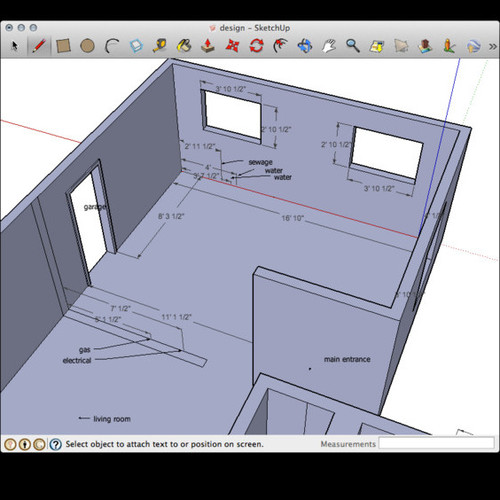500x500 pixels.
Task: Select the arrow Select tool
Action: (14, 46)
